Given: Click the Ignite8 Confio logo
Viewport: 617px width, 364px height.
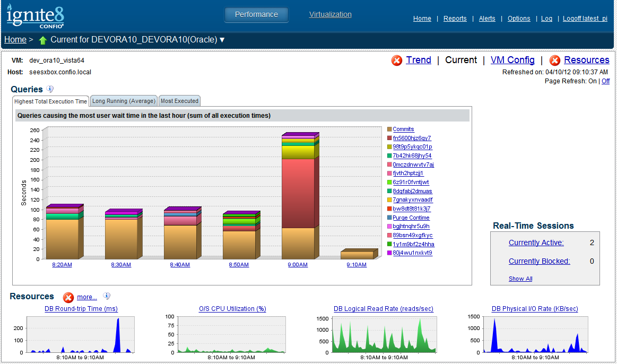Looking at the screenshot, I should 36,16.
